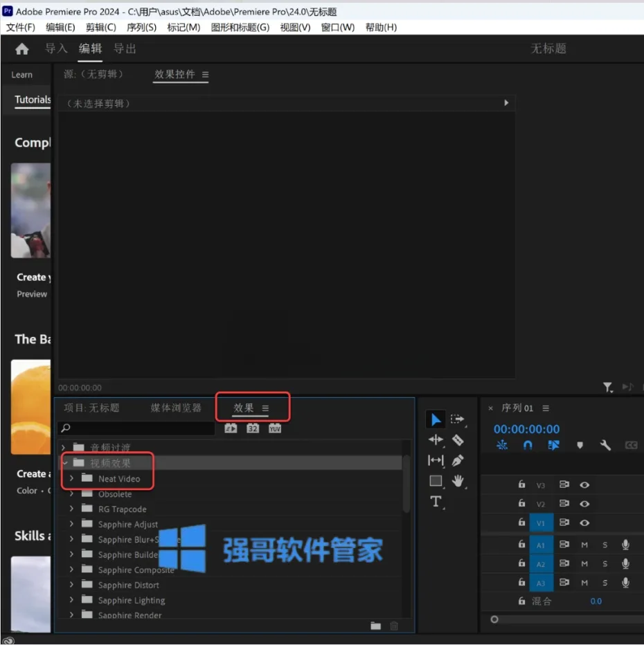644x645 pixels.
Task: Toggle V1 track output eye
Action: coord(584,523)
